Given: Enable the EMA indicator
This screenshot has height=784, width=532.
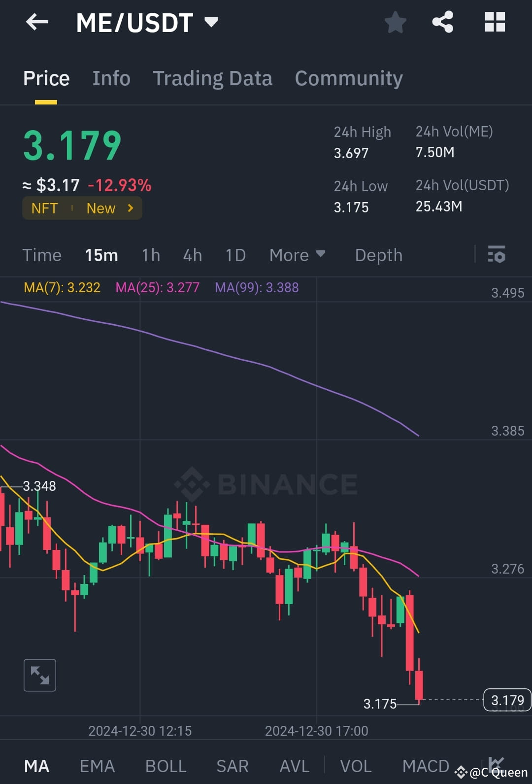Looking at the screenshot, I should (x=97, y=765).
